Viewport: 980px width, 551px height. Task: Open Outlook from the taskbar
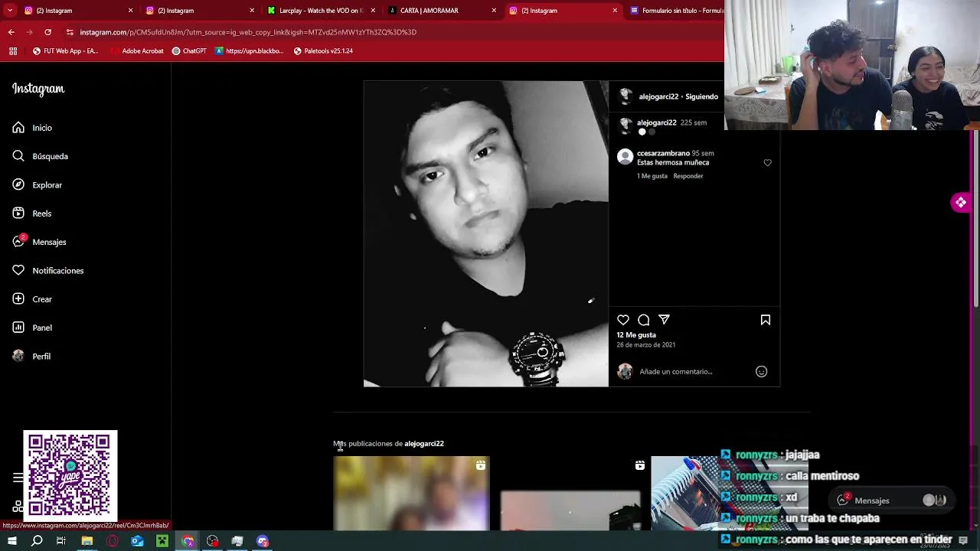[137, 541]
